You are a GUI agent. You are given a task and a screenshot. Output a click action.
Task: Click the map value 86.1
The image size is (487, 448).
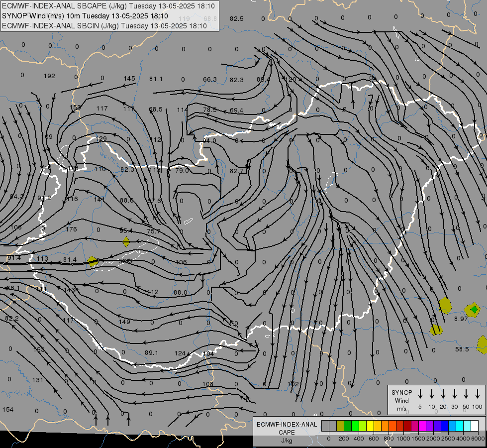13,288
